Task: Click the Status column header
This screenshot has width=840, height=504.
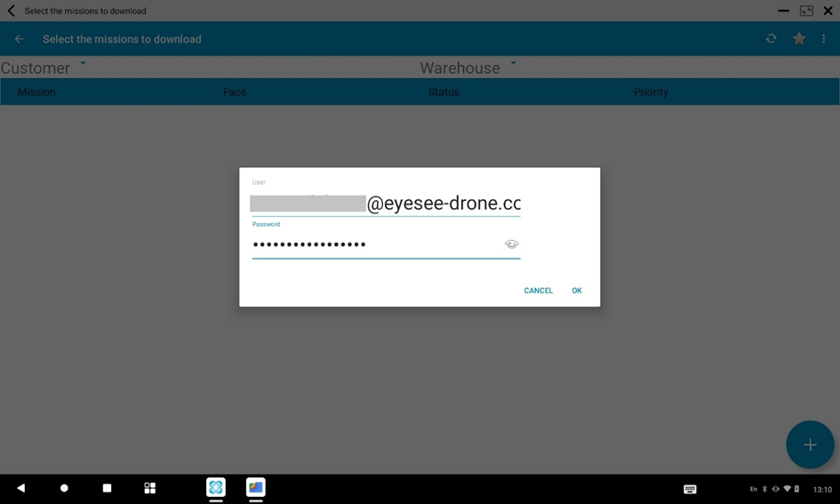Action: [444, 92]
